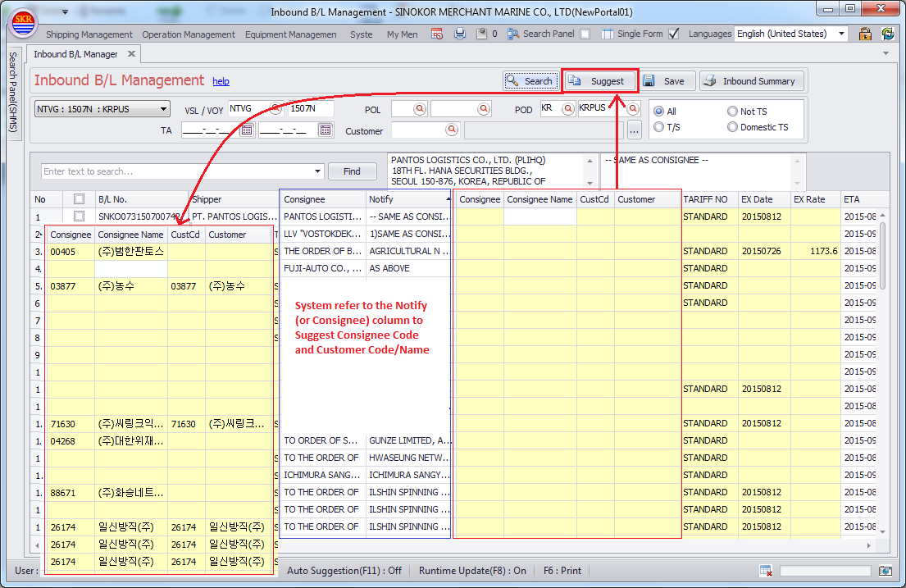Expand the NTVG : 1507N : KRPUS vessel dropdown

click(x=164, y=109)
